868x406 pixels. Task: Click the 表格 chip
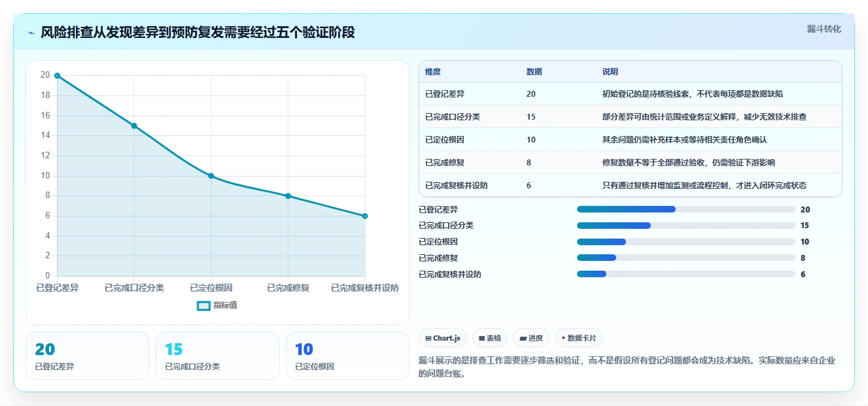tap(490, 338)
